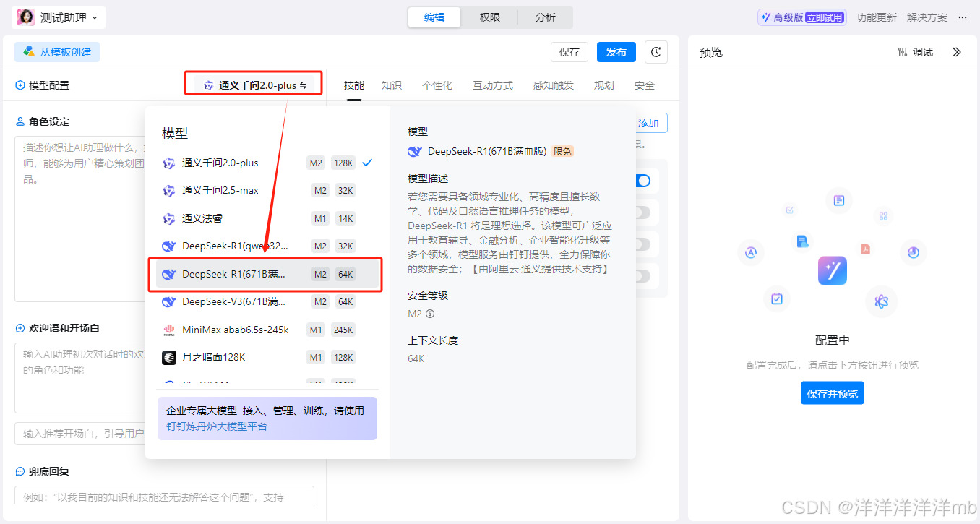
Task: Open version history clock icon
Action: coord(656,52)
